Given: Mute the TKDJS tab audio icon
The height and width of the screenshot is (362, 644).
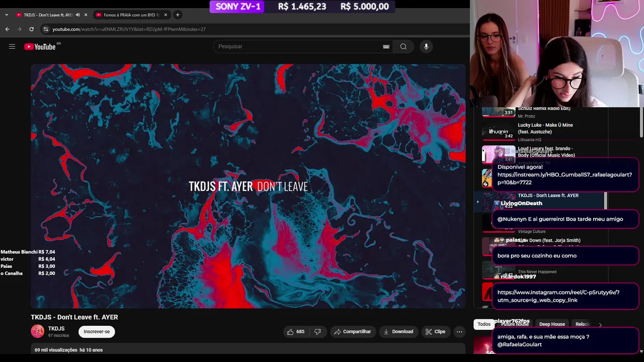Looking at the screenshot, I should [x=77, y=15].
